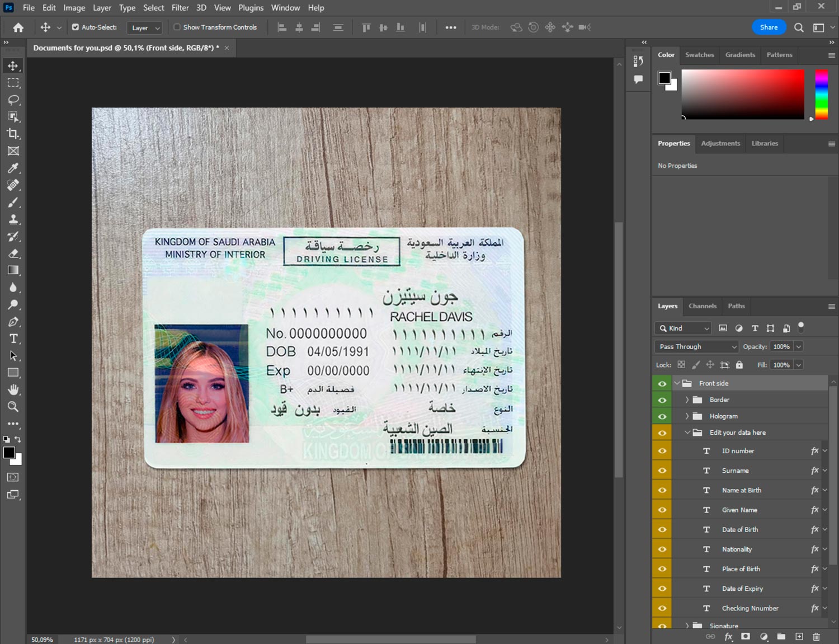The image size is (839, 644).
Task: Open the Adjustments panel tab
Action: (x=720, y=144)
